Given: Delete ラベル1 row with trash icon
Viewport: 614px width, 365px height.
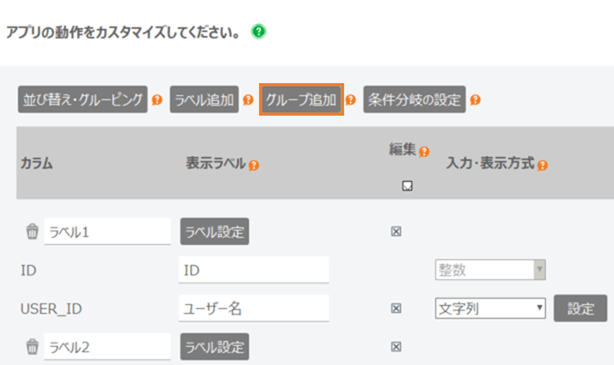Looking at the screenshot, I should pos(32,231).
